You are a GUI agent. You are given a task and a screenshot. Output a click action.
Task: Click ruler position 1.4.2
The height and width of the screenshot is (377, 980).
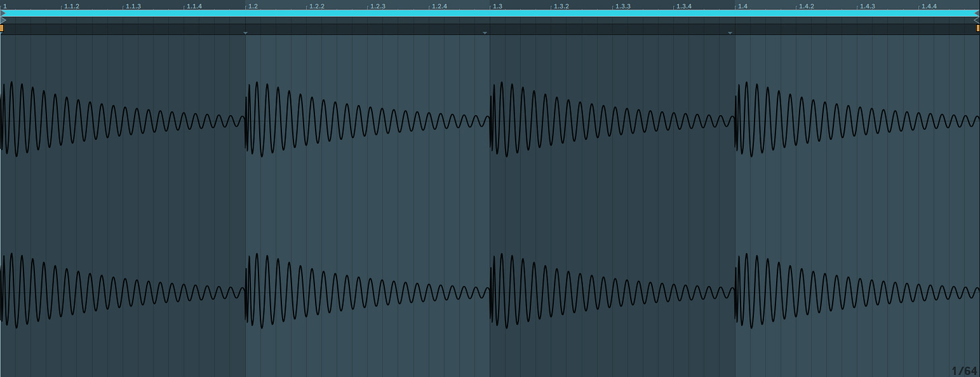point(806,6)
